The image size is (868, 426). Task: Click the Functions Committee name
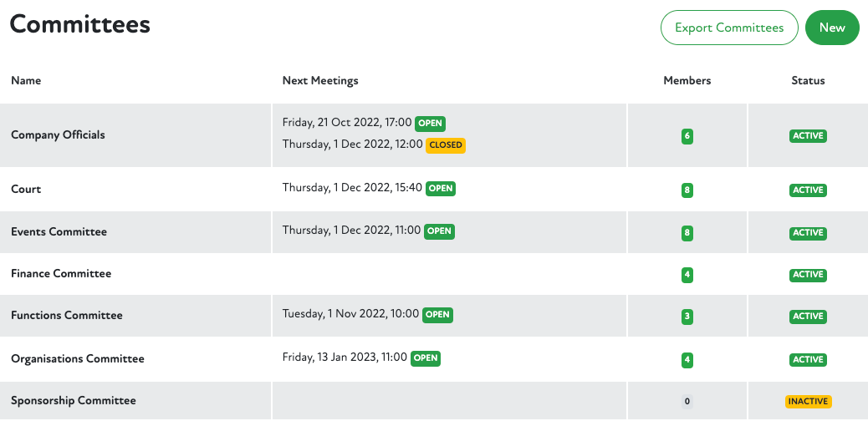[67, 316]
